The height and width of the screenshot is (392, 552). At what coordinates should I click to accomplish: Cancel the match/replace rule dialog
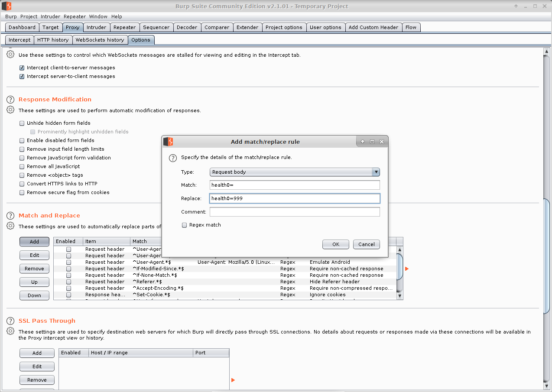[367, 244]
